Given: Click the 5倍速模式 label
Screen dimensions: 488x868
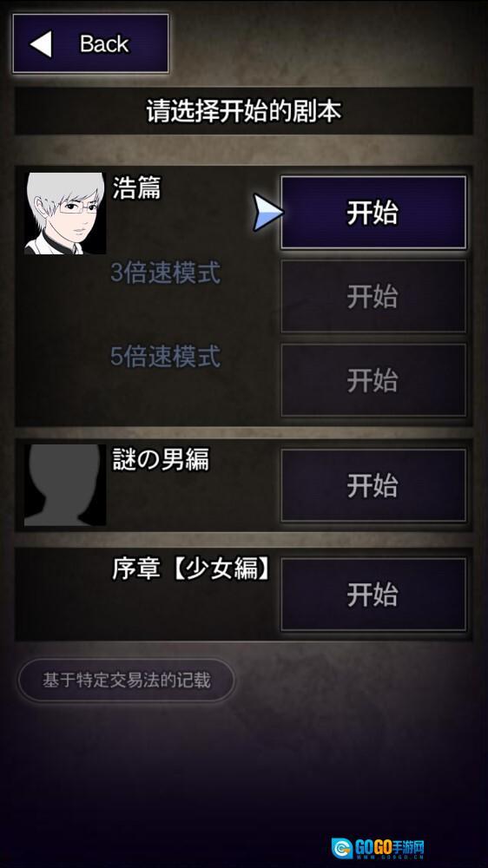Looking at the screenshot, I should coord(166,357).
